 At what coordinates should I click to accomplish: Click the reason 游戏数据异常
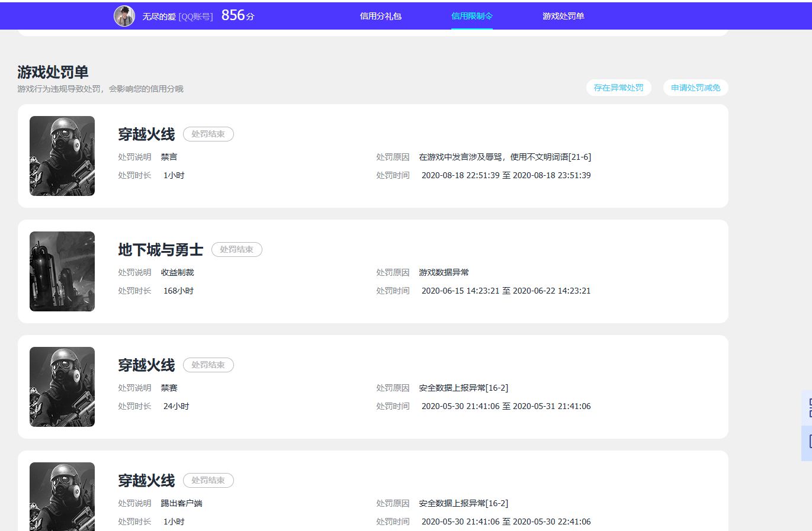(x=444, y=272)
